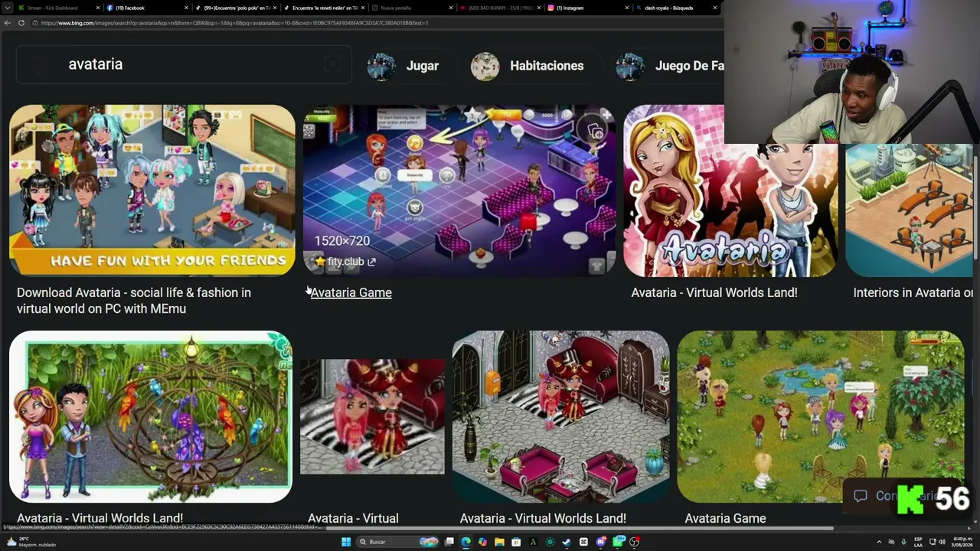Viewport: 980px width, 551px height.
Task: Open the Windows Start menu
Action: (x=346, y=542)
